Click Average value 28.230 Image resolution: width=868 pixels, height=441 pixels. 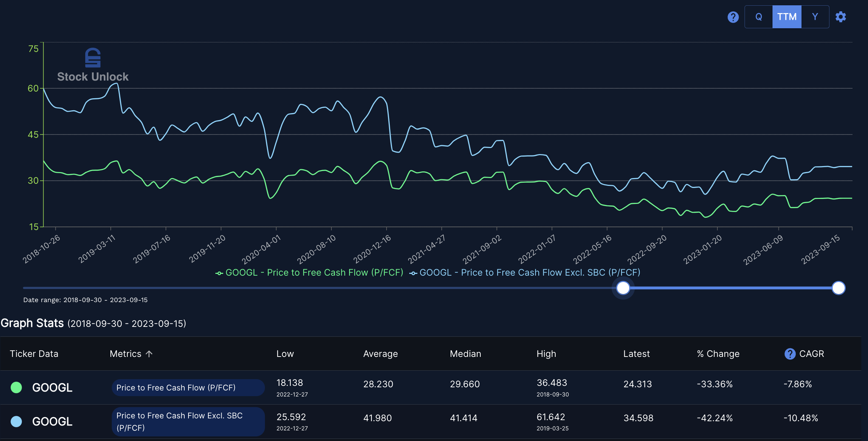378,384
